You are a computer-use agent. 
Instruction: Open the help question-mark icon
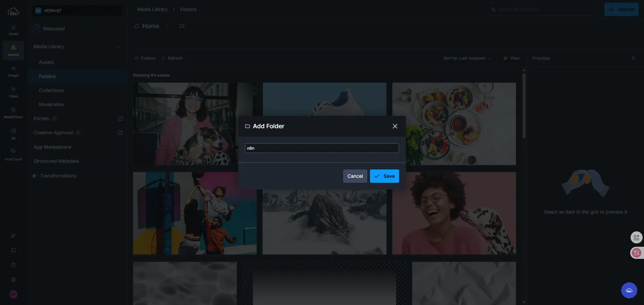tap(13, 265)
